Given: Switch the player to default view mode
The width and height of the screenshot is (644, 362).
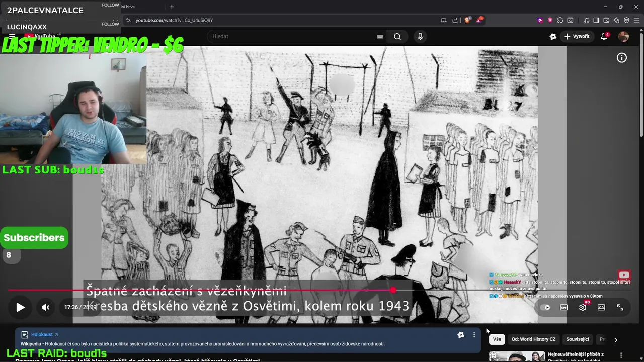Looking at the screenshot, I should click(x=601, y=307).
